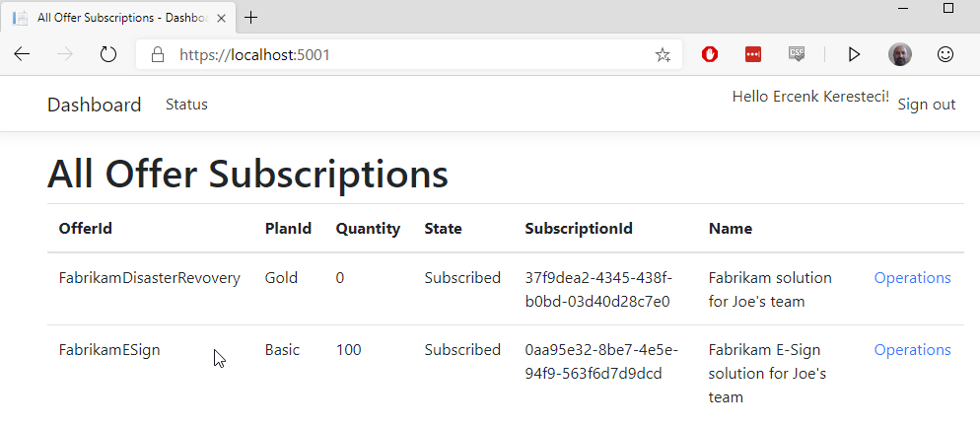Go to the Status nav item

point(186,105)
